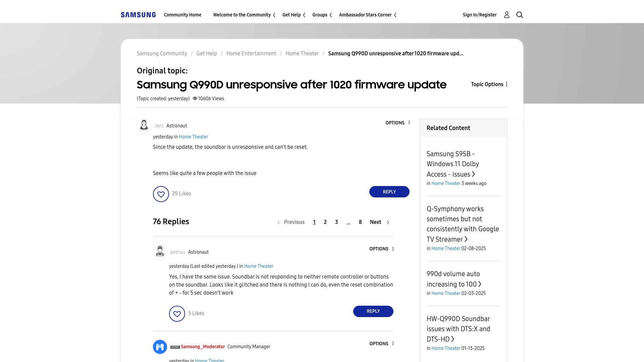The width and height of the screenshot is (644, 362).
Task: Open Home Theater link dated 3 weeks ago
Action: [446, 183]
